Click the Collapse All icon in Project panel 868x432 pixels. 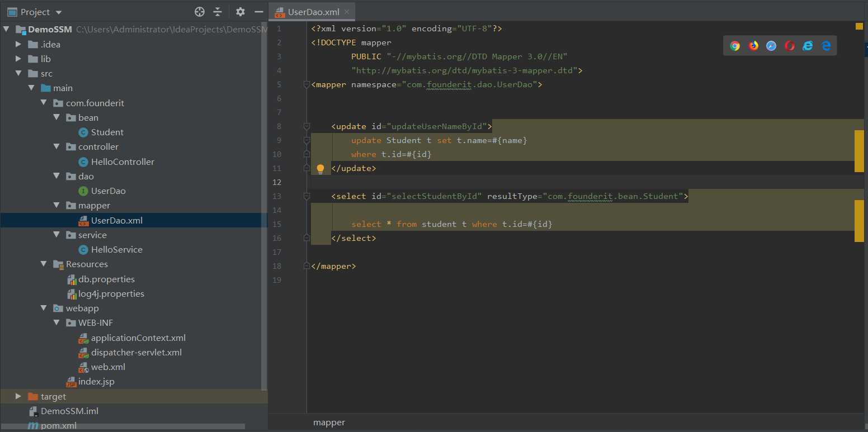[218, 12]
